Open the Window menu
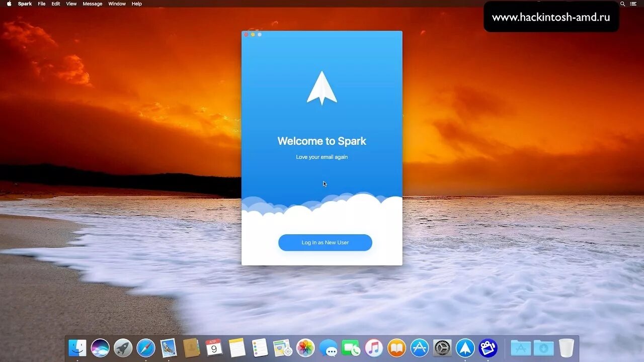Viewport: 644px width, 362px height. point(117,4)
